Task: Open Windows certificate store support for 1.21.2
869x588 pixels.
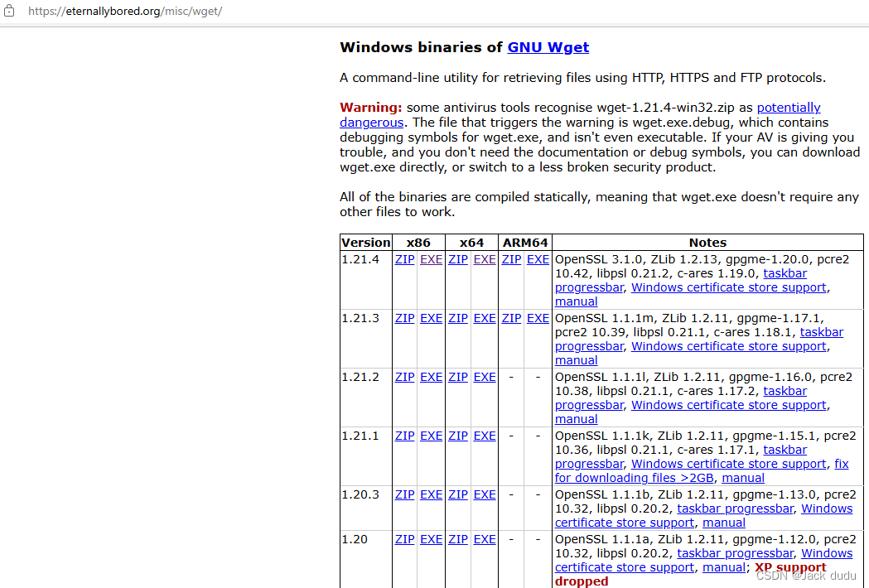Action: click(x=729, y=405)
